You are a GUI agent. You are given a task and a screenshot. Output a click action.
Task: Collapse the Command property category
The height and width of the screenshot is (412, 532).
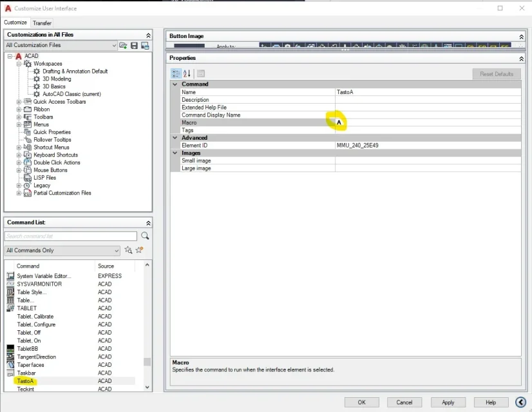pos(175,84)
